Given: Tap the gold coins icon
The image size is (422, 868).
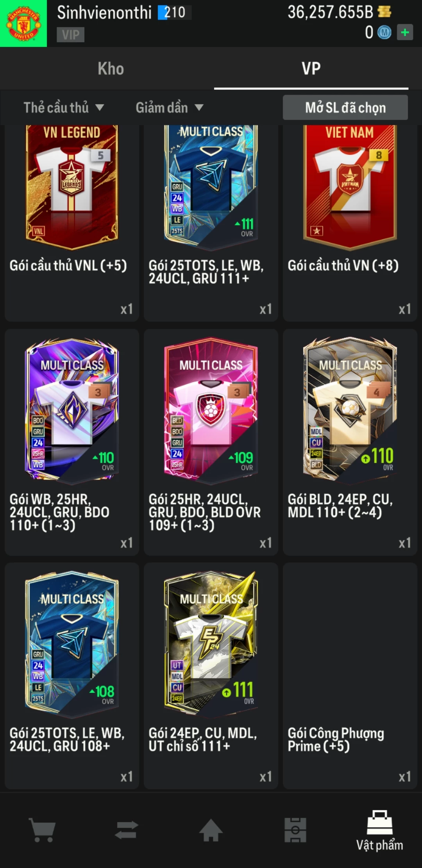Looking at the screenshot, I should pyautogui.click(x=384, y=12).
